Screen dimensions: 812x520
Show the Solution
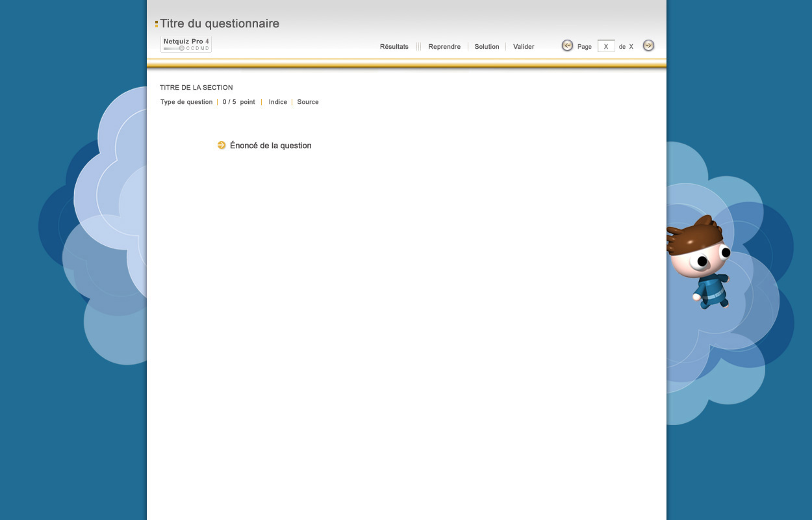(x=487, y=47)
